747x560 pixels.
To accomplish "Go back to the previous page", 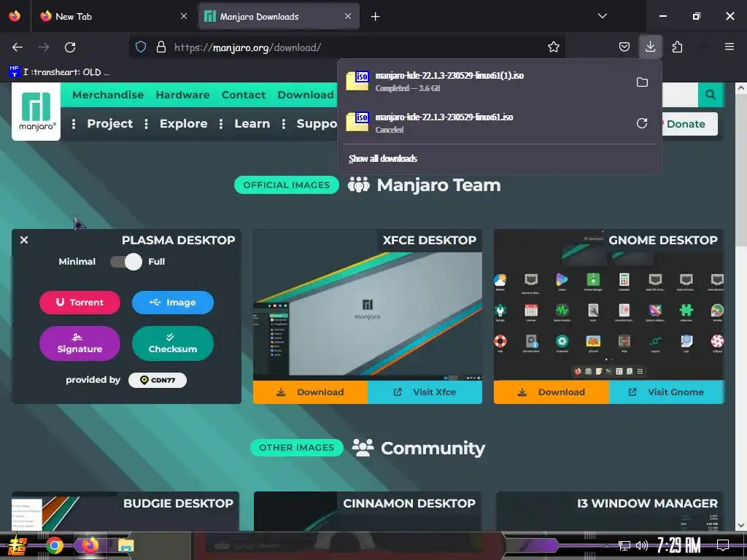I will point(18,47).
